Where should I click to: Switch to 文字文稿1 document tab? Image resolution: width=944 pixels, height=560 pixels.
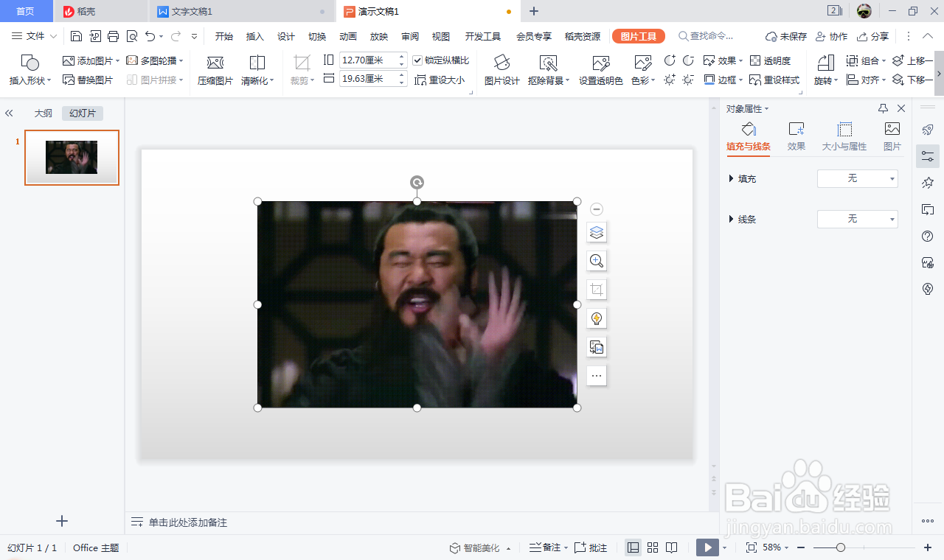[x=241, y=11]
